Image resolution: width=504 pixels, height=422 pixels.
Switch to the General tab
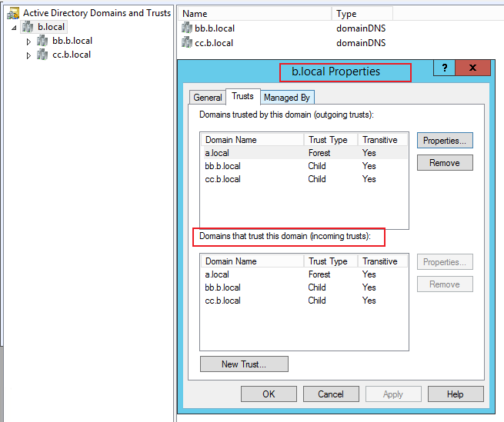click(x=208, y=98)
